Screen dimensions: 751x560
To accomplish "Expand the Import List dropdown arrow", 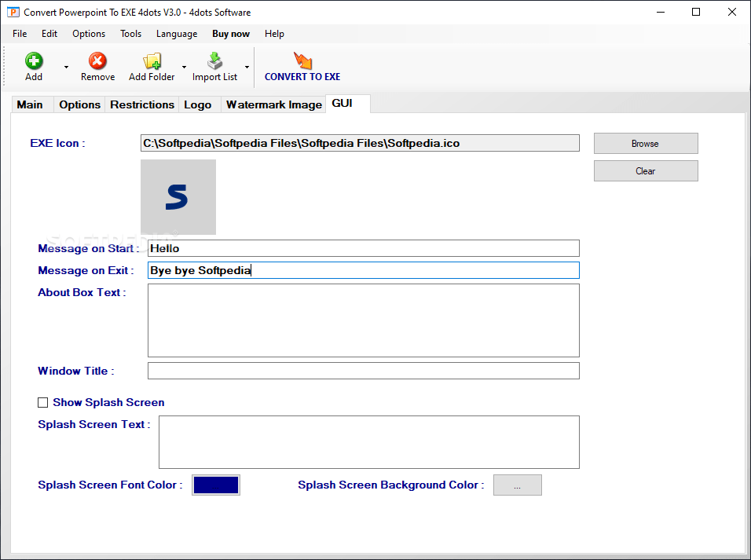I will pyautogui.click(x=247, y=67).
